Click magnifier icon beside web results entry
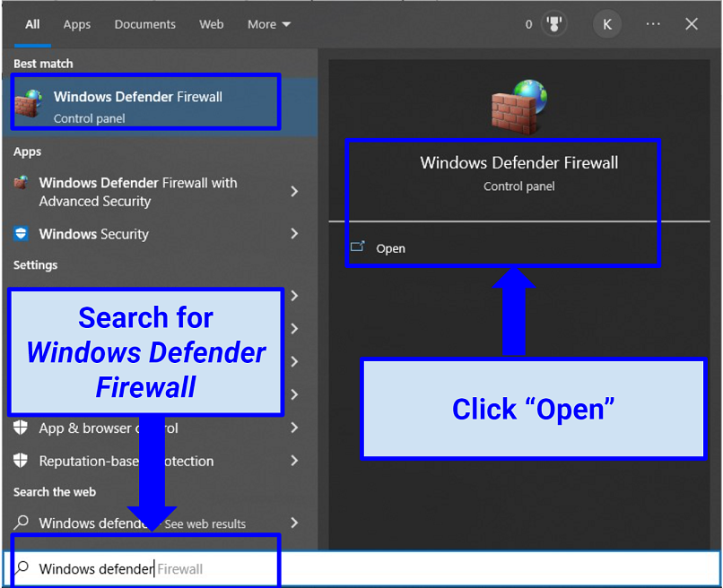Screen dimensions: 723x588 click(21, 523)
